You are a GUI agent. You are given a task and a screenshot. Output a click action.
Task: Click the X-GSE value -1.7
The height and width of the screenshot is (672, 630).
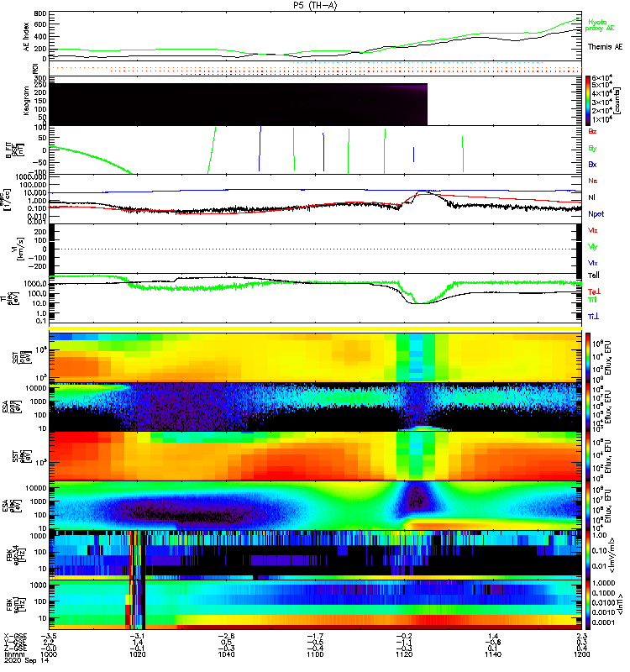point(315,637)
